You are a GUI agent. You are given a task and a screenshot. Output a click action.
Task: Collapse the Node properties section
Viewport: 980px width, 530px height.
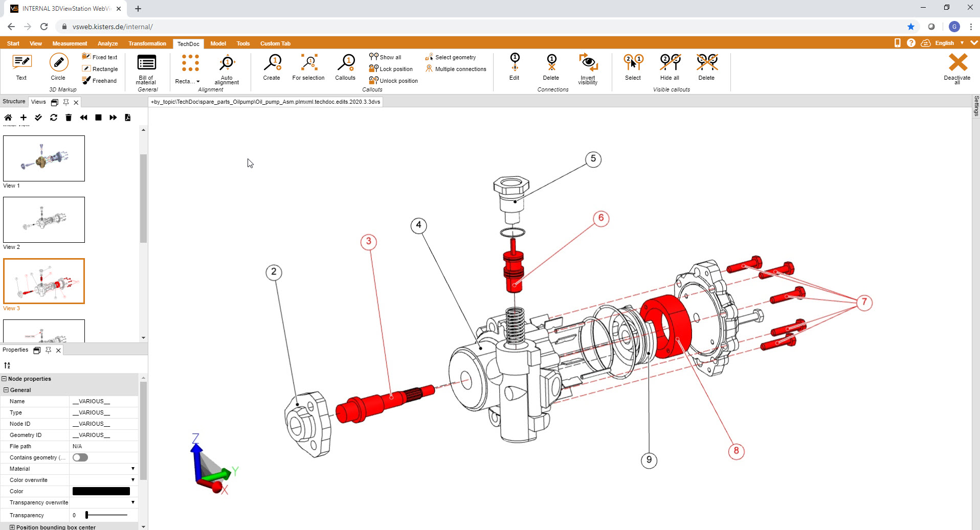point(4,379)
